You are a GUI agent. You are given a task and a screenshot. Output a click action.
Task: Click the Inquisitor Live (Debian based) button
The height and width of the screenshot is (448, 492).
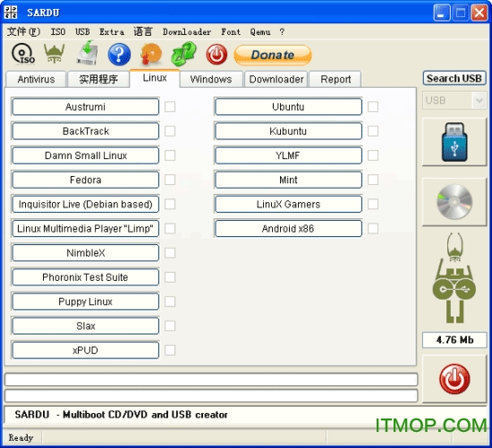pos(85,204)
